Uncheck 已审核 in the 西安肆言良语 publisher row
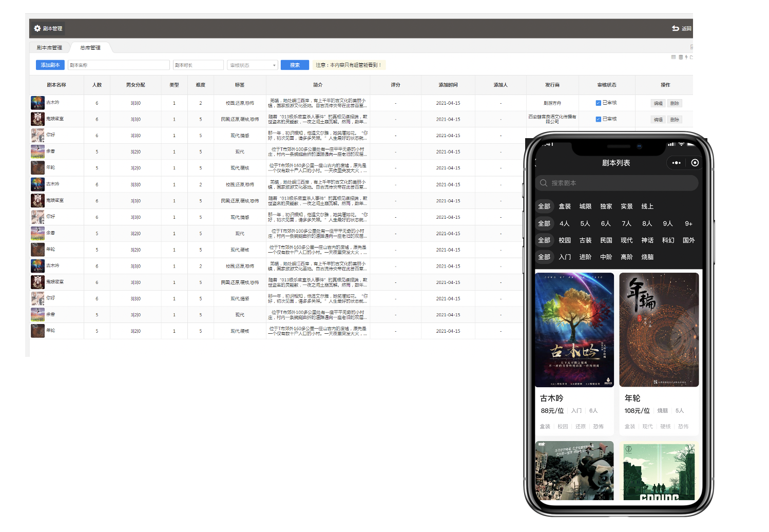The image size is (769, 532). coord(598,119)
